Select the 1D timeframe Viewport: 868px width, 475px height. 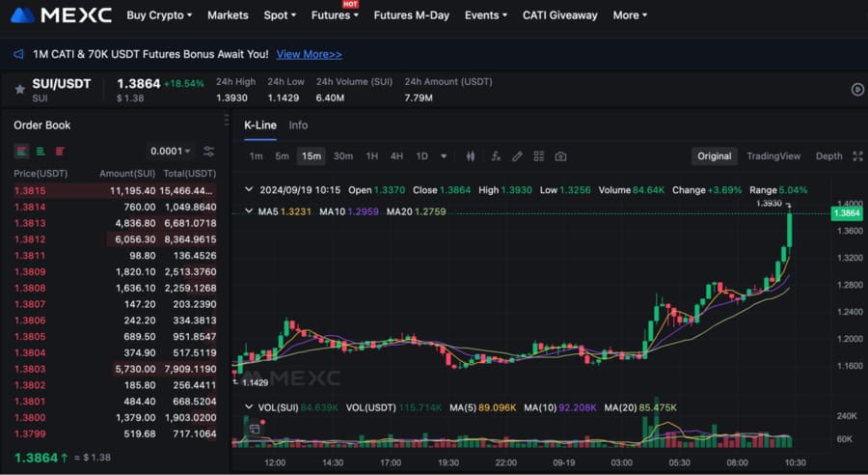click(421, 156)
